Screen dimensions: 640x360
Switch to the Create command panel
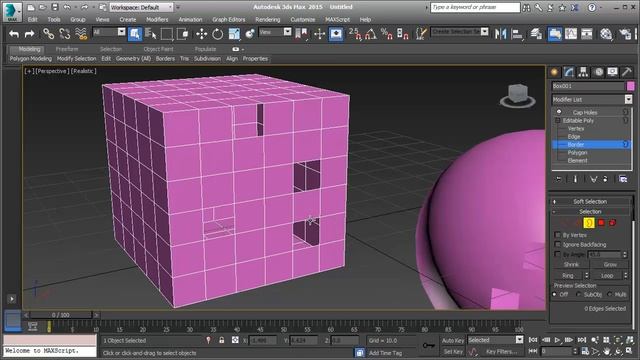tap(554, 72)
